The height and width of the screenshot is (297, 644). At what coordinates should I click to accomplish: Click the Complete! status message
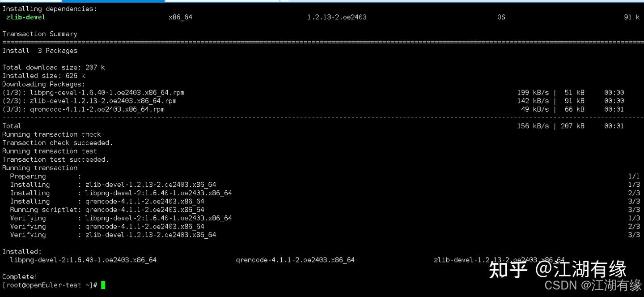19,276
